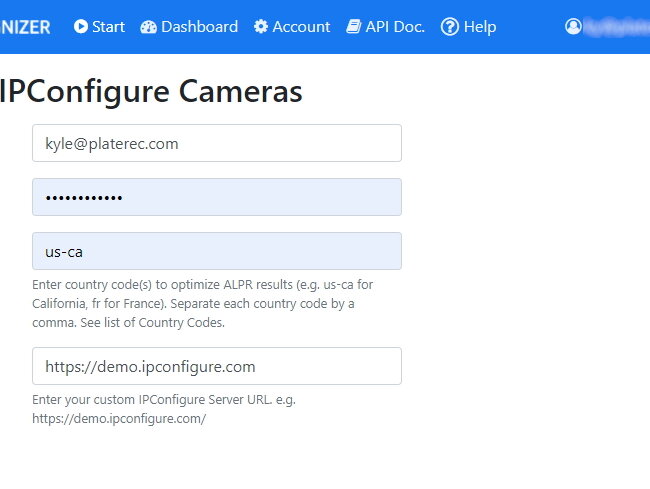Image resolution: width=650 pixels, height=489 pixels.
Task: Focus the password field
Action: pos(217,197)
